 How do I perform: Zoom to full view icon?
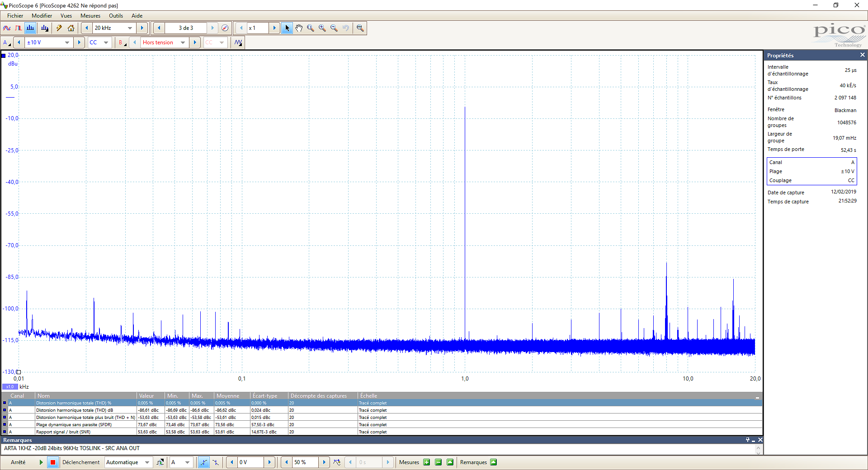click(360, 28)
